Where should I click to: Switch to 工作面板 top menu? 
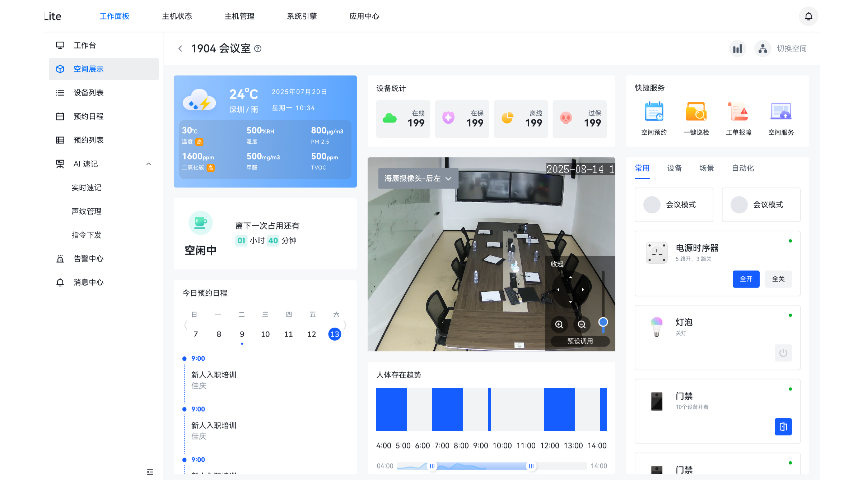[x=114, y=16]
